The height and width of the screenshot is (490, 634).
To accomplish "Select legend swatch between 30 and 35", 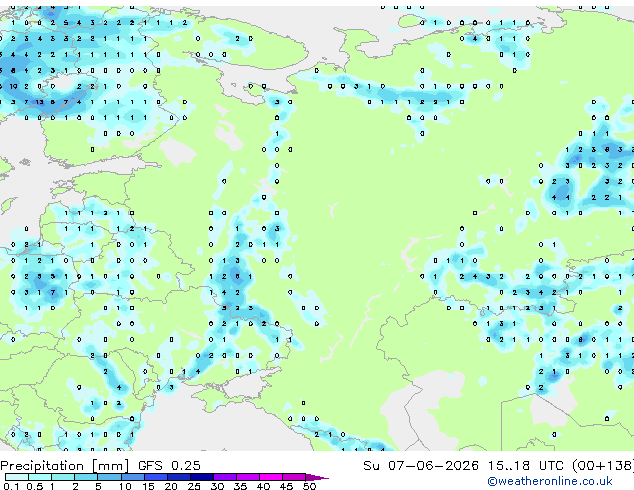I will click(x=225, y=477).
